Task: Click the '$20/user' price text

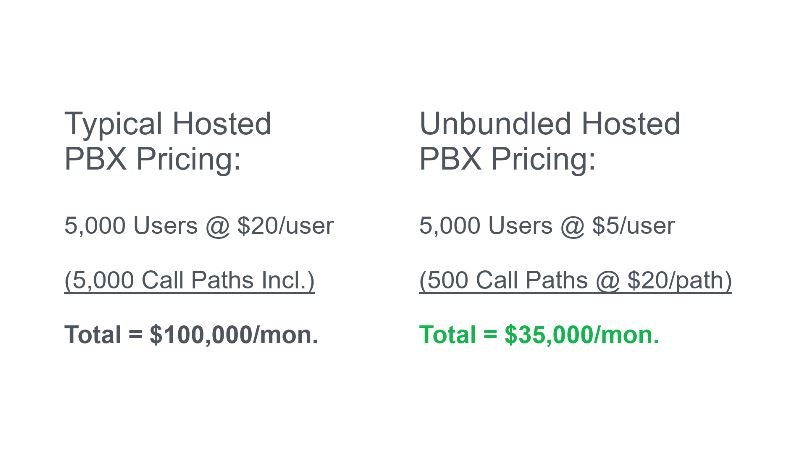Action: pyautogui.click(x=285, y=226)
